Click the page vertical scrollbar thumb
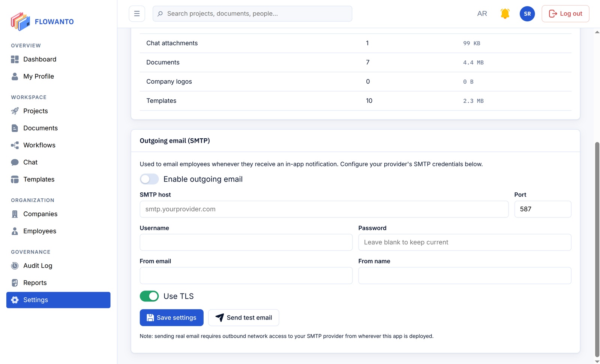The width and height of the screenshot is (600, 364). click(x=597, y=249)
